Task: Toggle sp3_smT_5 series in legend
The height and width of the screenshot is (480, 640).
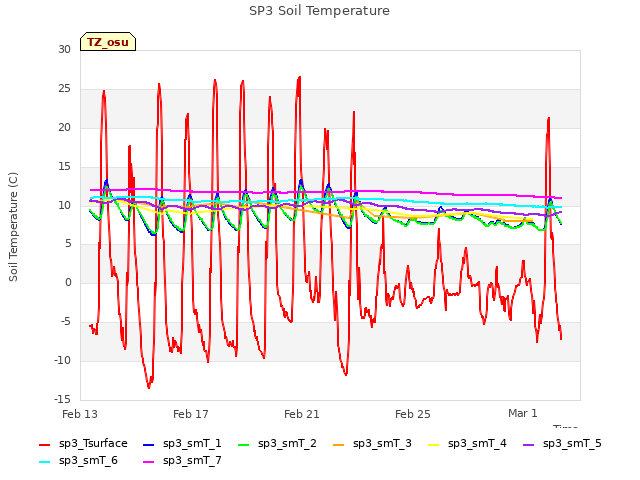Action: click(562, 443)
